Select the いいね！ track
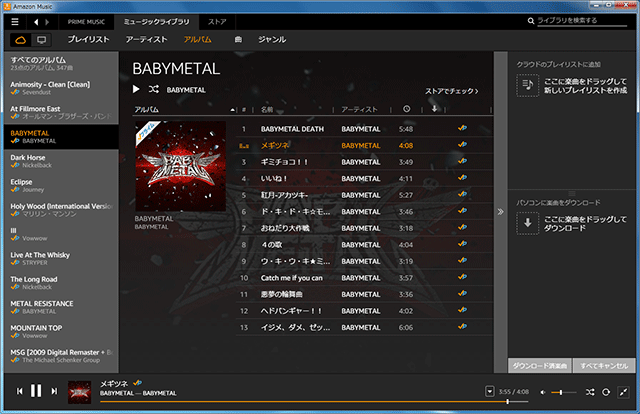This screenshot has height=414, width=640. click(364, 179)
